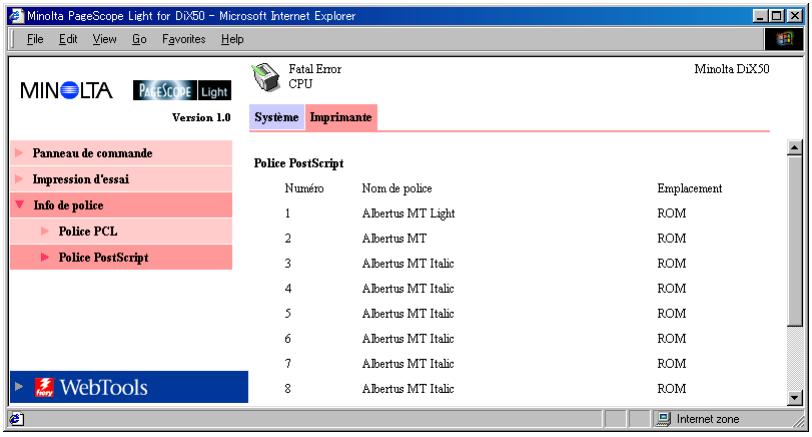812x437 pixels.
Task: Click the Internet Explorer title bar icon
Action: [16, 16]
